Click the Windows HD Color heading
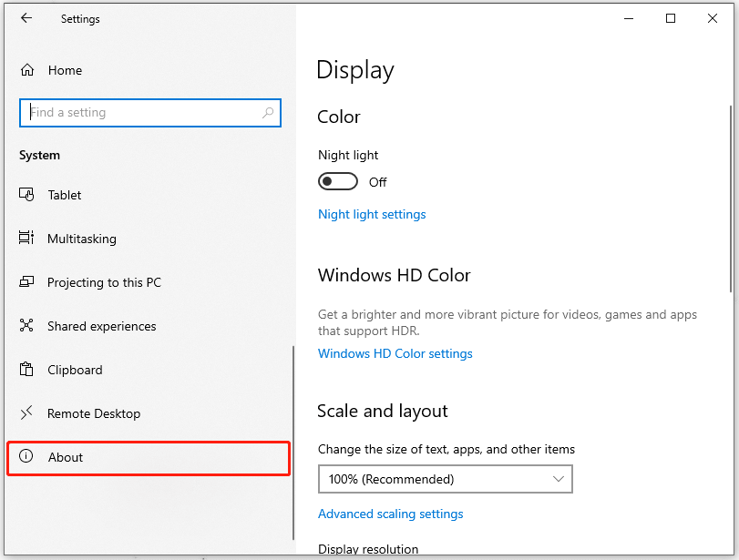Screen dimensions: 739x560 point(394,275)
